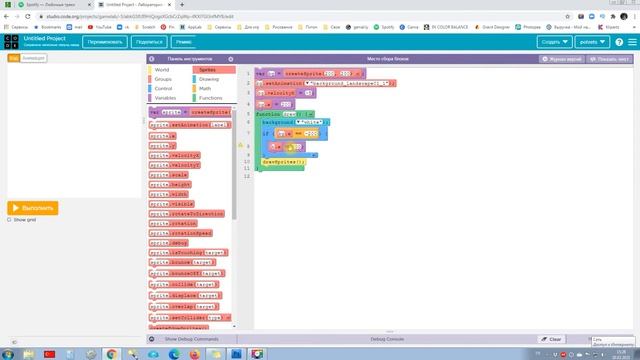Collapse the toolbox panel arrow icon
The image size is (640, 360).
151,59
